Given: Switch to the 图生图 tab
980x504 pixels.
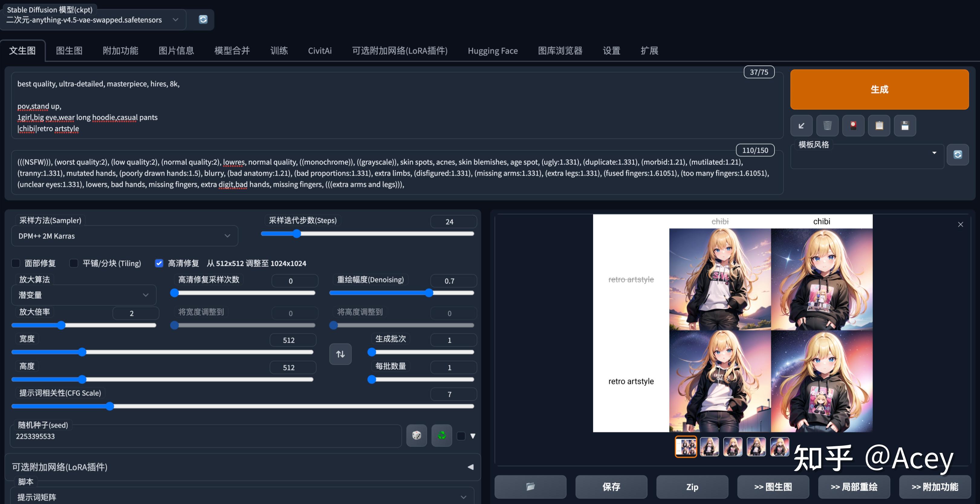Looking at the screenshot, I should (69, 51).
